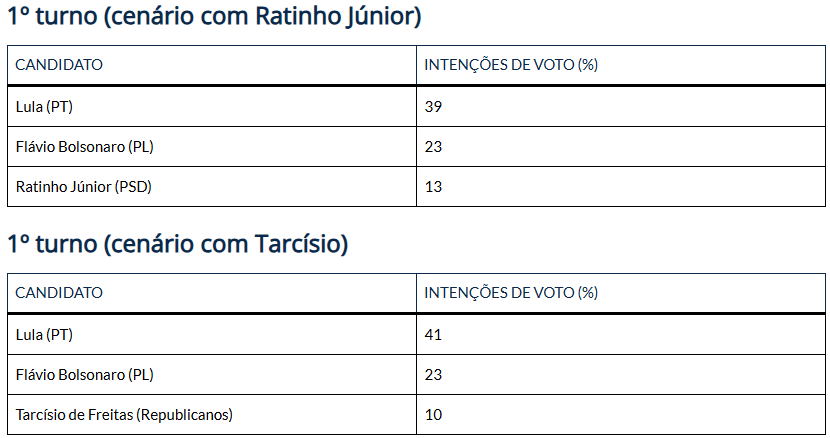
Task: Click Flávio Bolsonaro's 23 in the second table
Action: [x=433, y=374]
